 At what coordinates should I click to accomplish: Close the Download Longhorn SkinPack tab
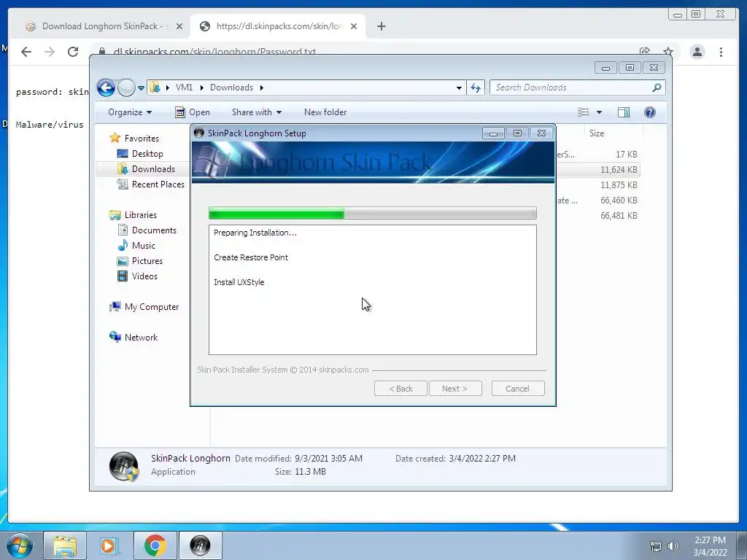pos(179,26)
